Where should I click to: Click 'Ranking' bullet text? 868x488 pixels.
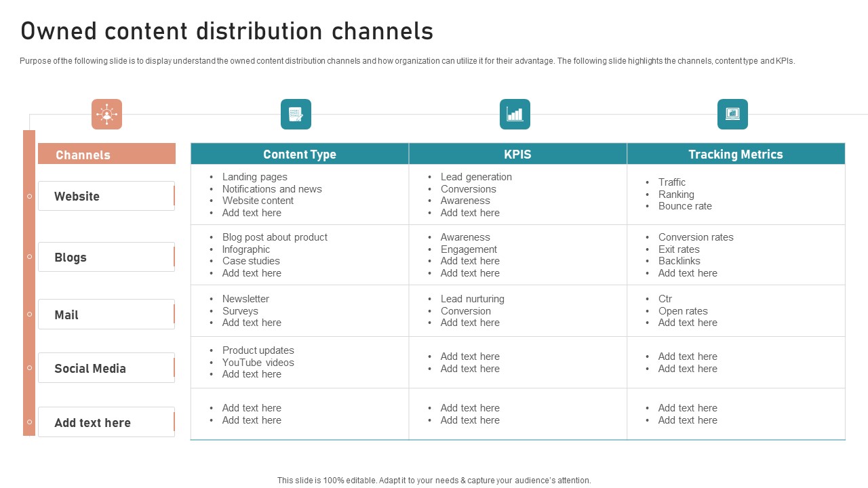[676, 195]
